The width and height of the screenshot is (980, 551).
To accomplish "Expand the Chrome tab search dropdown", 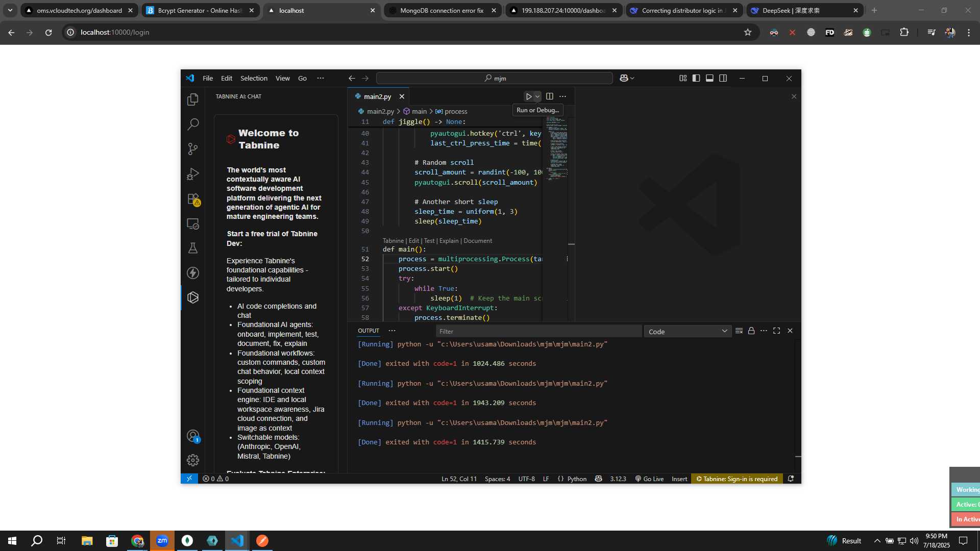I will click(x=10, y=10).
